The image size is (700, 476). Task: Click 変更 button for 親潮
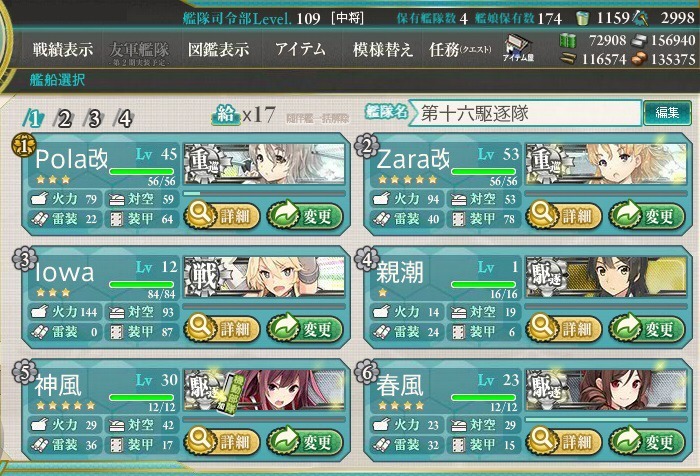point(647,329)
